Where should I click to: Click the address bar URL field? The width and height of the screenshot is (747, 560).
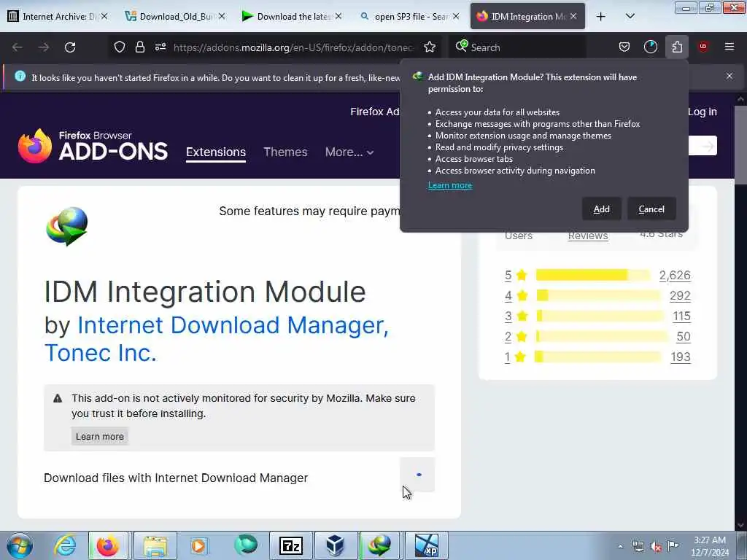[x=293, y=47]
